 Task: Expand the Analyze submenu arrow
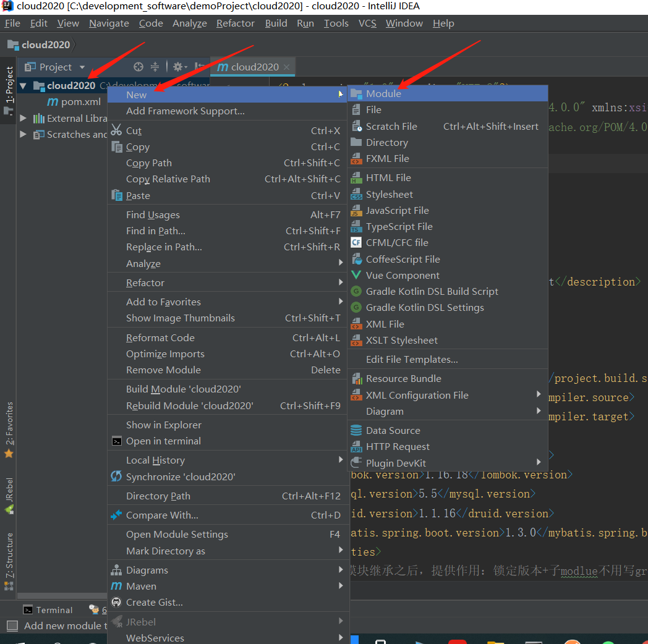pos(341,262)
